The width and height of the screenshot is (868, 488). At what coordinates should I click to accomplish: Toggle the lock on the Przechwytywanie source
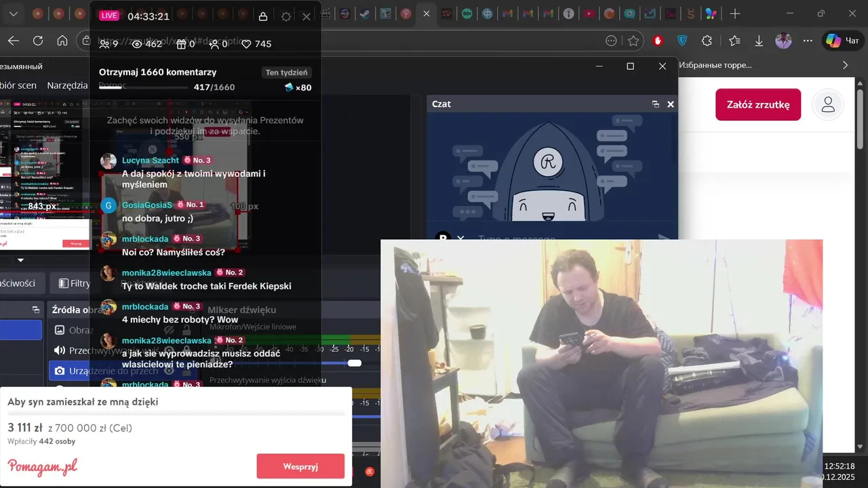(x=186, y=350)
